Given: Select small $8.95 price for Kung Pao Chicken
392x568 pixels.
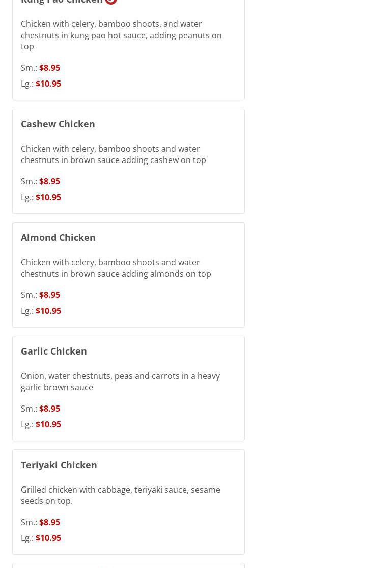Looking at the screenshot, I should (49, 68).
